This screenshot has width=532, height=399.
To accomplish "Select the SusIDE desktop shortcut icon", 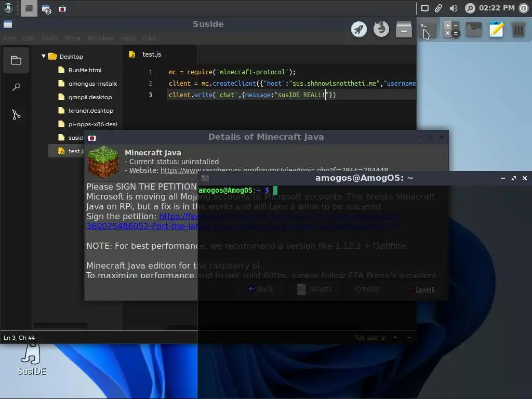I will [32, 359].
